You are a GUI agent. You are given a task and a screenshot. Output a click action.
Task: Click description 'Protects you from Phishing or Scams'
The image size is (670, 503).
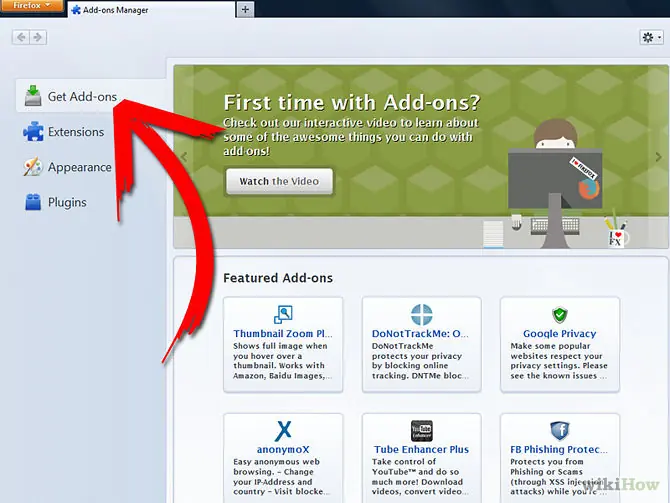(559, 477)
